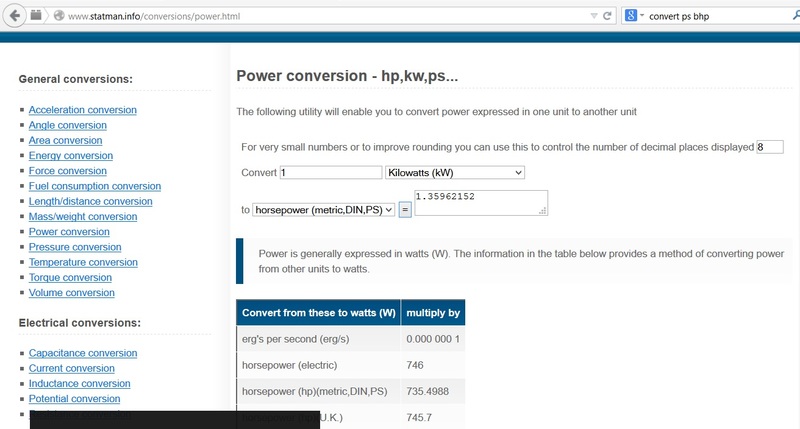800x429 pixels.
Task: Click the 'Power conversion - hp,kw,ps...' heading
Action: point(347,76)
